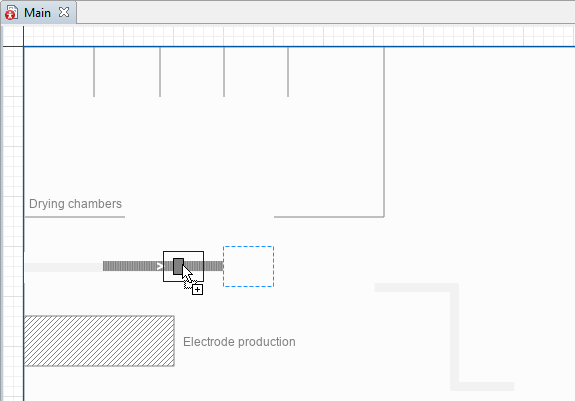Click the second drying chamber divider line
The height and width of the screenshot is (401, 575).
[x=160, y=72]
